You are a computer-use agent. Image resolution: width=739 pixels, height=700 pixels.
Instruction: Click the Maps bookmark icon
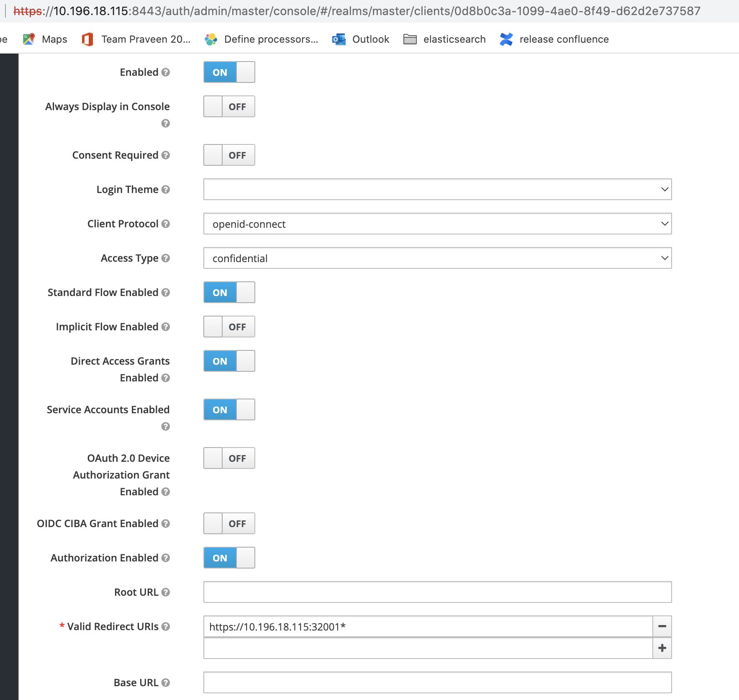point(29,39)
